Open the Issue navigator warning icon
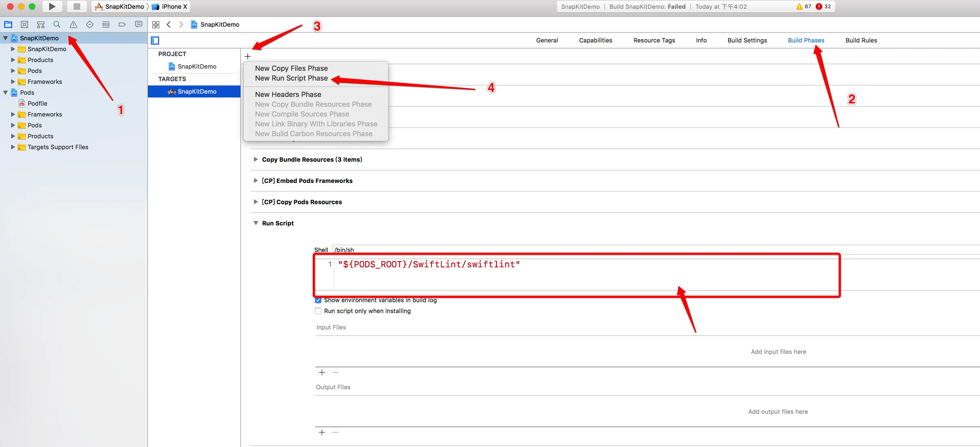The height and width of the screenshot is (447, 980). pyautogui.click(x=74, y=25)
